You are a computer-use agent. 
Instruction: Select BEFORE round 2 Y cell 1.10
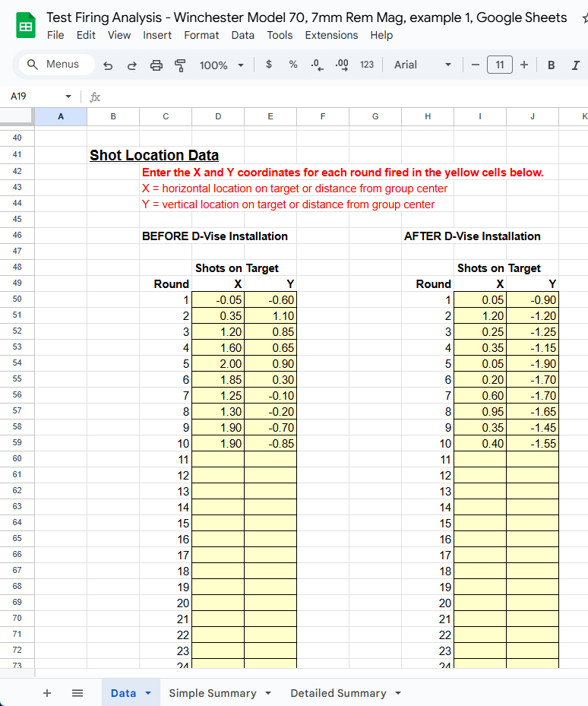[270, 316]
